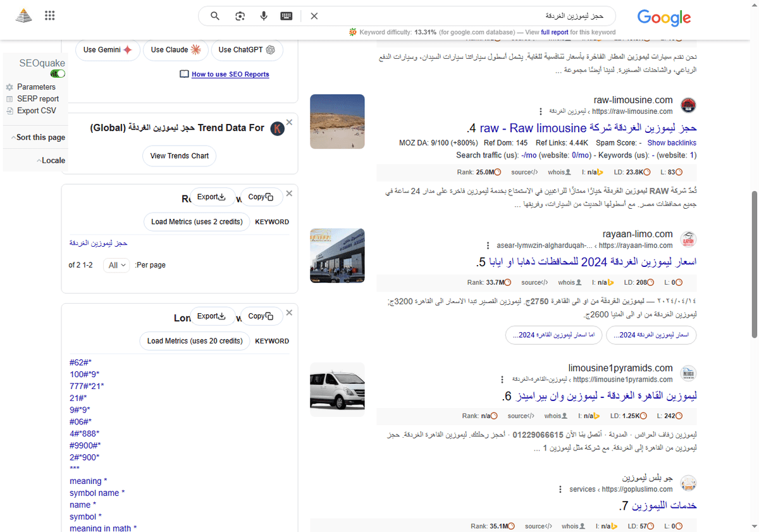This screenshot has width=759, height=532.
Task: Start voice search with the microphone
Action: (264, 15)
